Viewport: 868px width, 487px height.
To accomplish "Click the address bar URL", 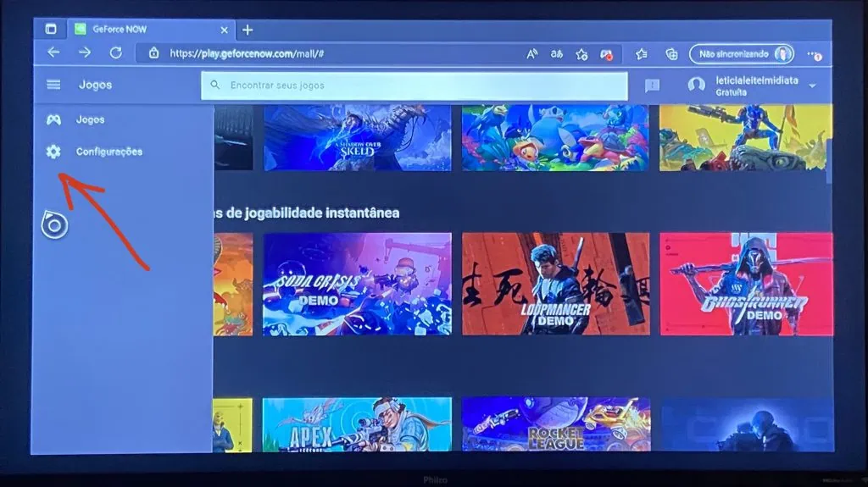I will click(247, 53).
